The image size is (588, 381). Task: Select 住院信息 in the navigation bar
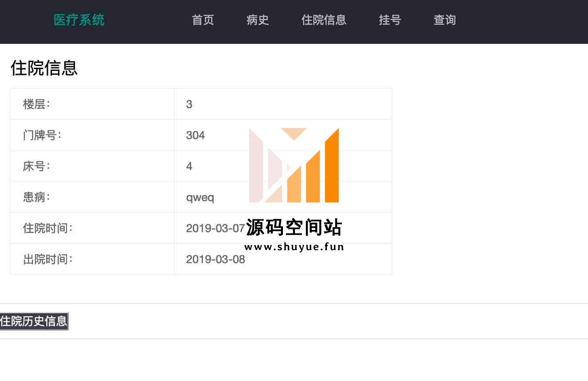324,20
